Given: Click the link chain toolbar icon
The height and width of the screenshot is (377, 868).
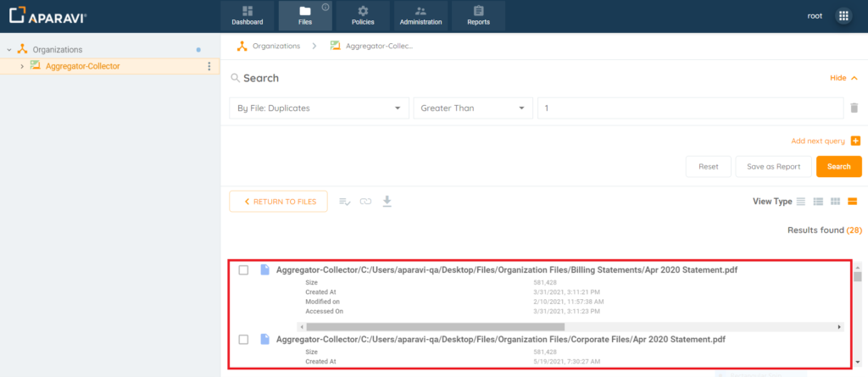Looking at the screenshot, I should click(x=365, y=202).
